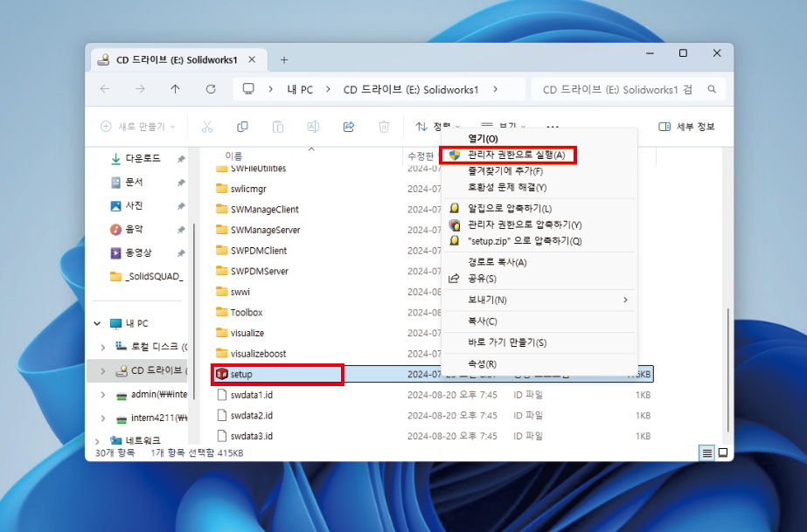Choose 호환성 문제 해결(Y)
Screen dimensions: 807x532
click(x=539, y=188)
